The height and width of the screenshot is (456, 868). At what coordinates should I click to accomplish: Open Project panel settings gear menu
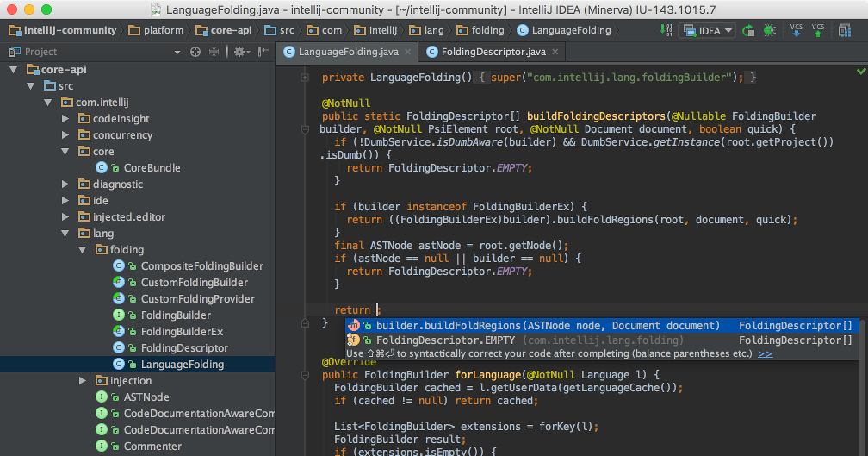pos(240,52)
